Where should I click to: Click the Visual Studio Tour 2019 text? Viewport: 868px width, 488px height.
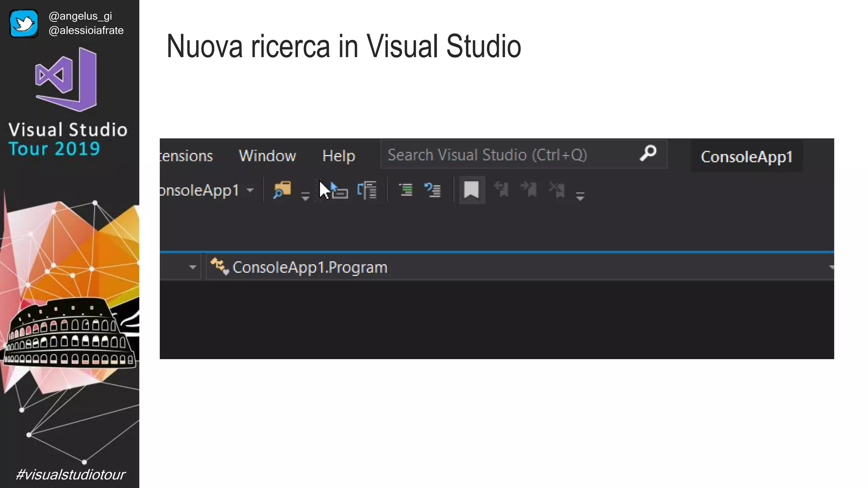[x=68, y=139]
